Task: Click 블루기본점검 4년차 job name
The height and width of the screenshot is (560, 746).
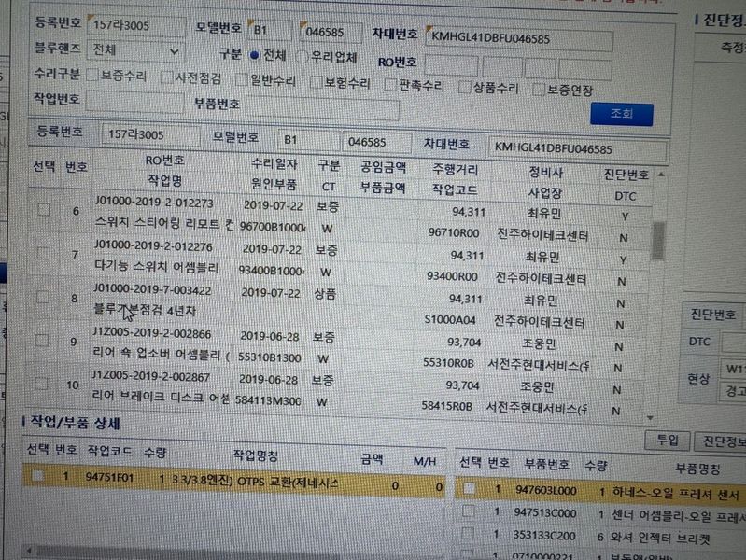Action: [x=145, y=310]
